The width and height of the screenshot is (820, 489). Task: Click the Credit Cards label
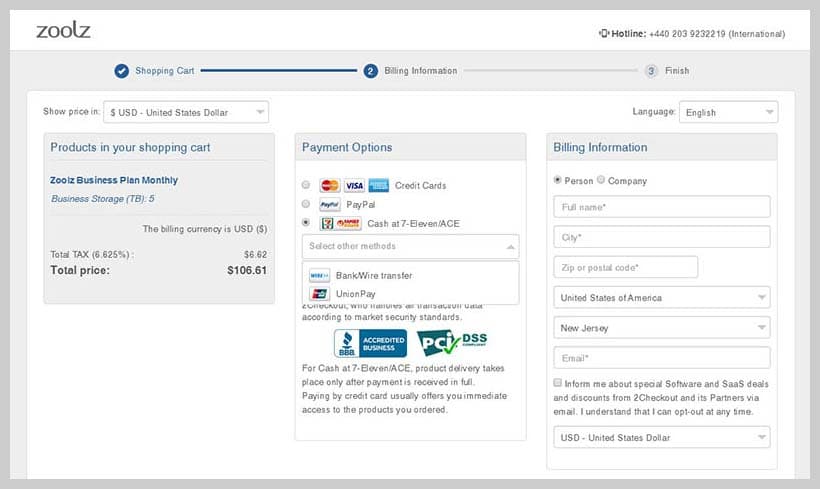(x=420, y=186)
